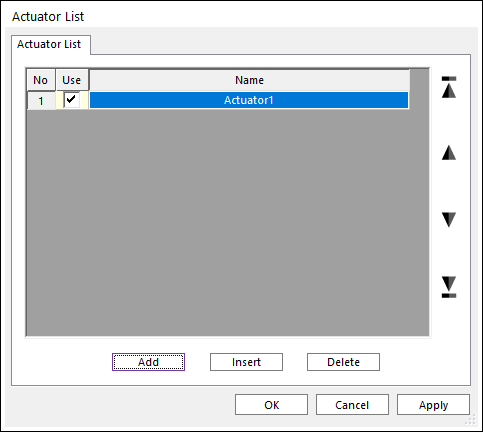
Task: Apply the actuator list changes
Action: 433,405
